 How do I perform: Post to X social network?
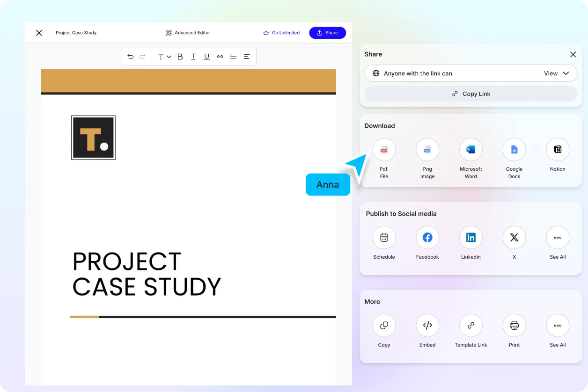click(514, 238)
